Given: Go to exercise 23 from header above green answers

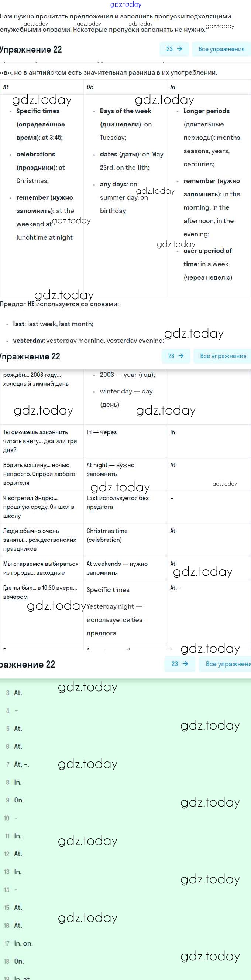Looking at the screenshot, I should pos(180,663).
